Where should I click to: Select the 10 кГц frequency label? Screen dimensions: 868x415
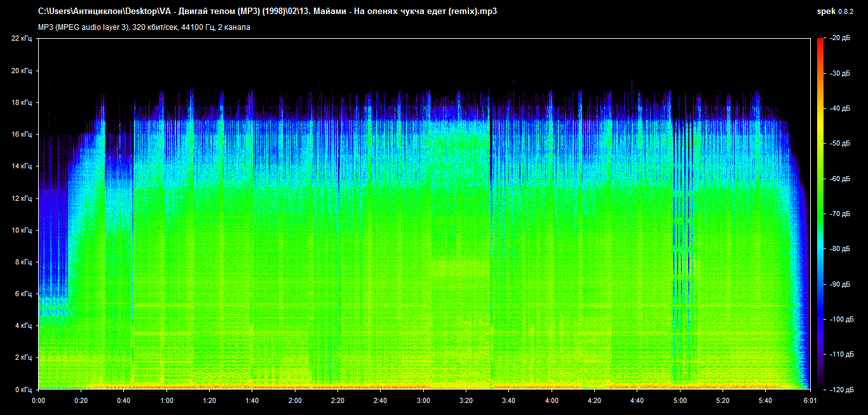coord(21,230)
